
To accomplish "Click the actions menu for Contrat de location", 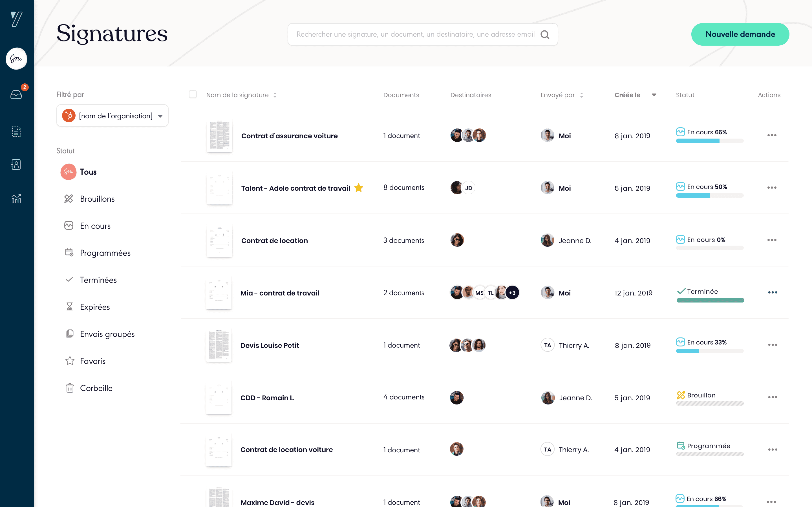I will (772, 239).
